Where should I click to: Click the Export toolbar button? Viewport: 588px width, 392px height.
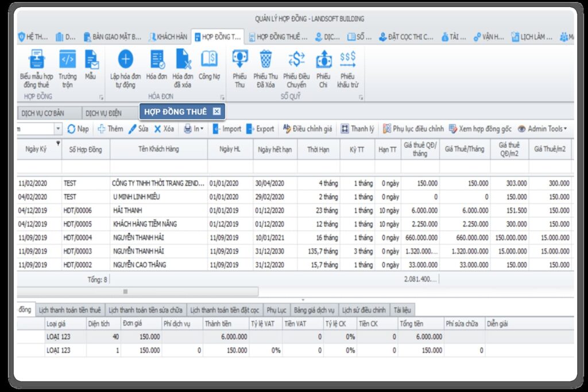260,129
